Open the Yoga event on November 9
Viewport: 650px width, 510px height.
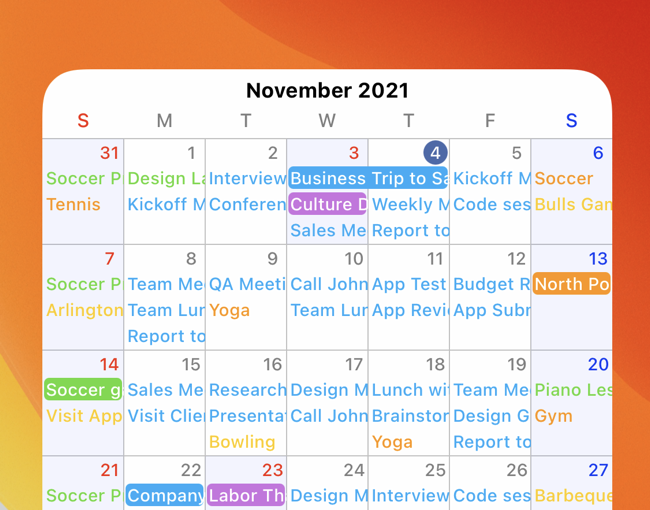229,310
